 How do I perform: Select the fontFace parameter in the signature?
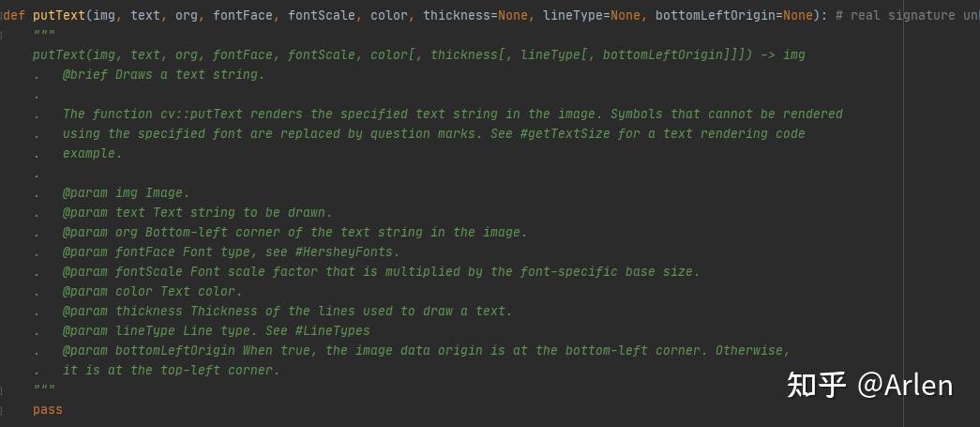click(243, 15)
